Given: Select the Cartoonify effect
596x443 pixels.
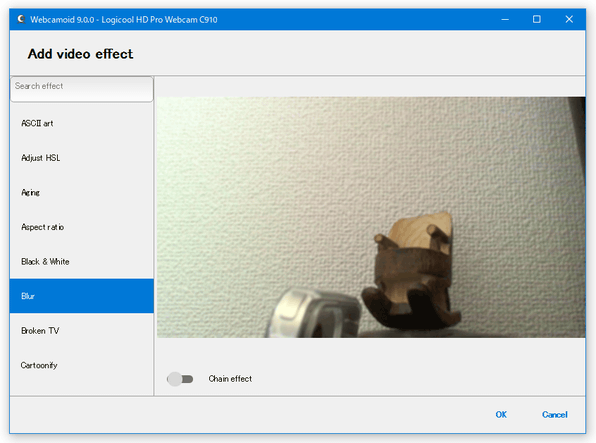Looking at the screenshot, I should pos(82,365).
